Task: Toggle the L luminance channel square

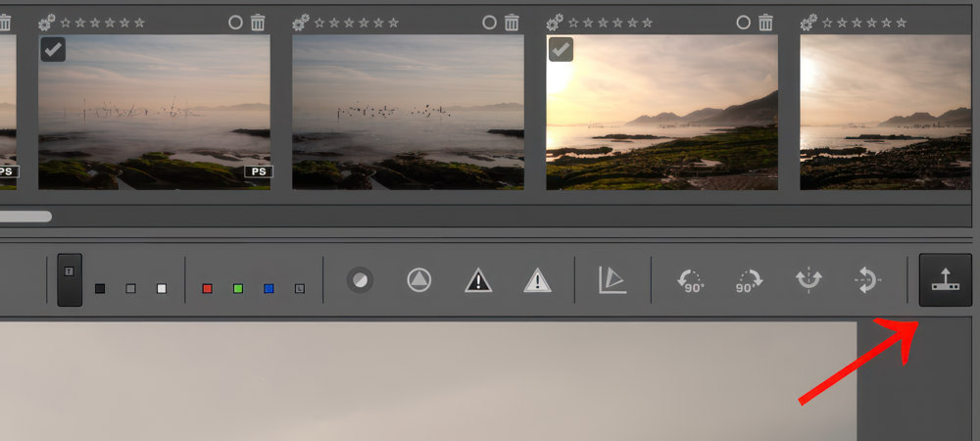Action: (300, 288)
